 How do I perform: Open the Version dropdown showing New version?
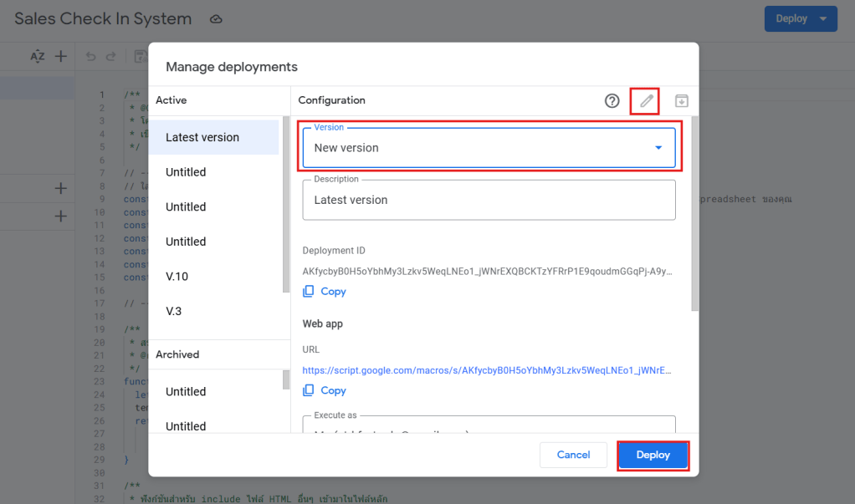pos(489,148)
